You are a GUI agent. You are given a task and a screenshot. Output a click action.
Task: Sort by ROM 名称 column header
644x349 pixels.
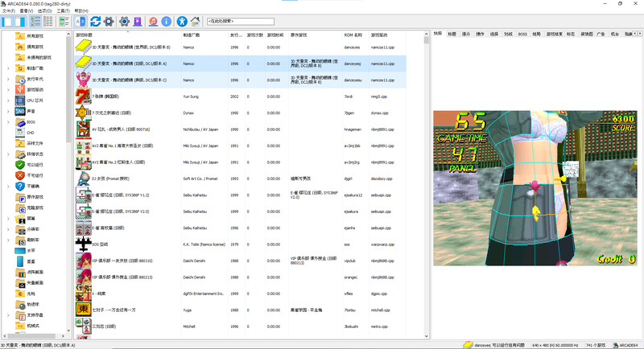click(x=356, y=35)
